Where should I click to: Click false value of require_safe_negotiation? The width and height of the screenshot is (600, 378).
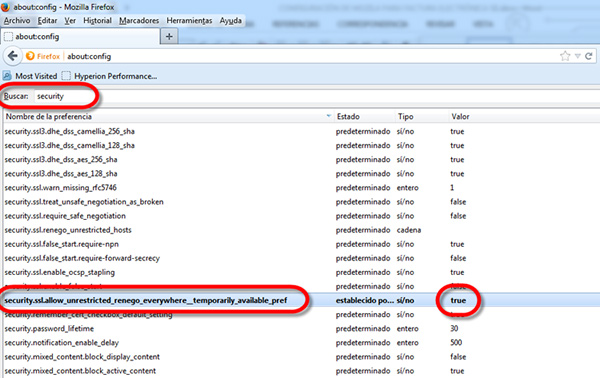pyautogui.click(x=458, y=216)
